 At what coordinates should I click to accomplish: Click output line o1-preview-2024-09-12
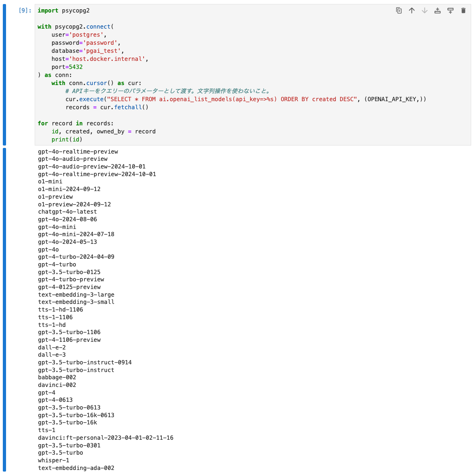pyautogui.click(x=74, y=204)
